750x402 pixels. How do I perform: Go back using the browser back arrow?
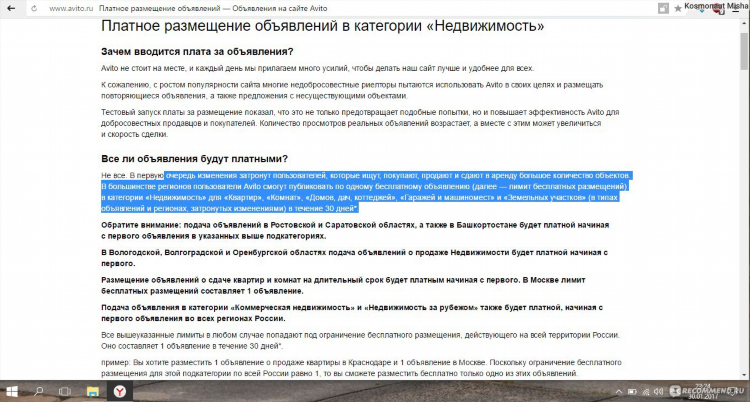pos(11,9)
